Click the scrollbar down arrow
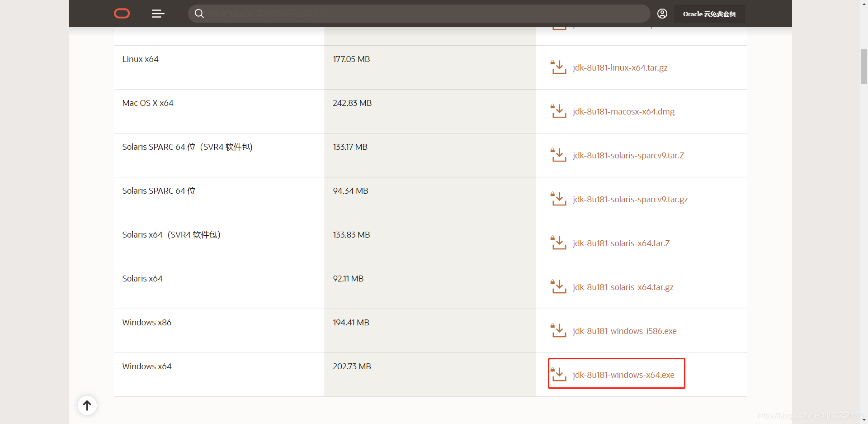Screen dimensions: 868x424 coord(864,420)
